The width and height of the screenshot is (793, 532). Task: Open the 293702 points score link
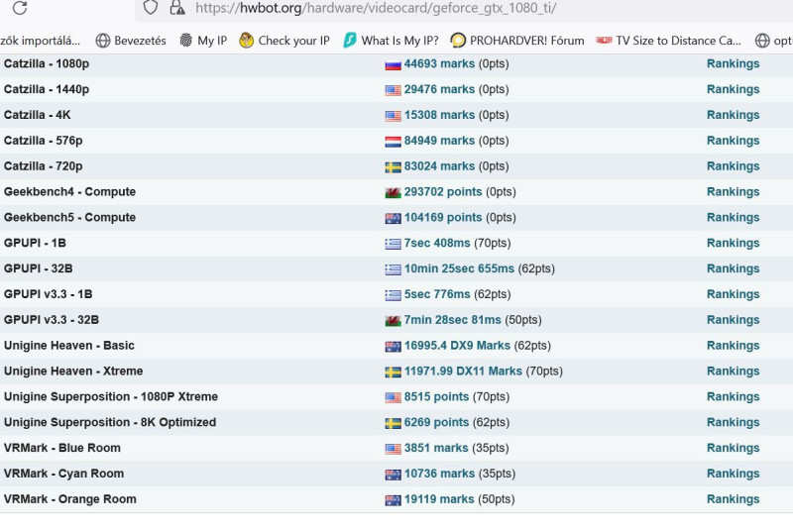pos(443,192)
